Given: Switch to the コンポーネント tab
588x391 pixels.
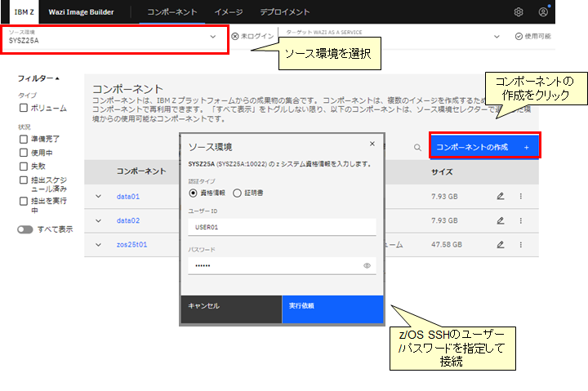Looking at the screenshot, I should 172,12.
